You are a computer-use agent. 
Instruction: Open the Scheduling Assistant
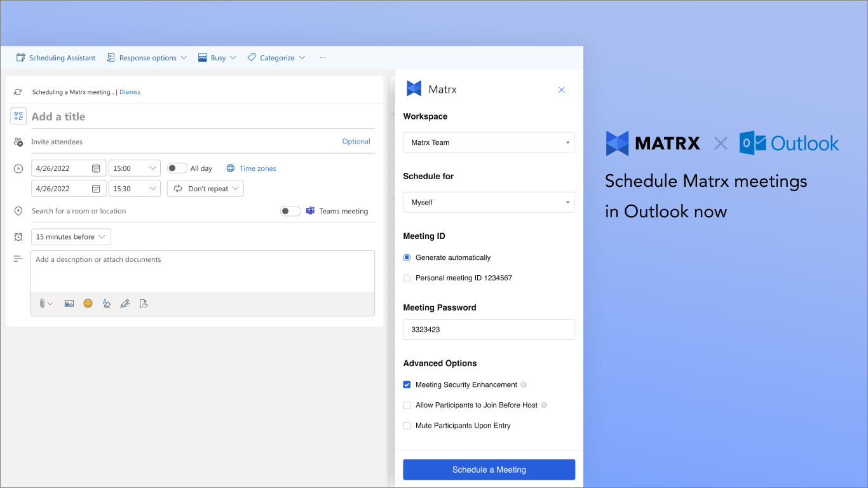pos(56,58)
